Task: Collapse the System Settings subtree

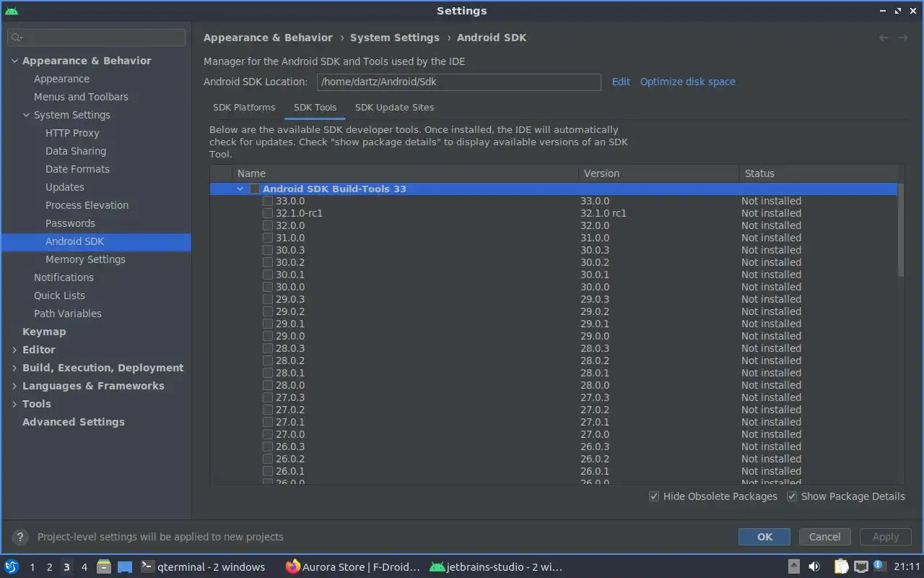Action: [x=26, y=115]
